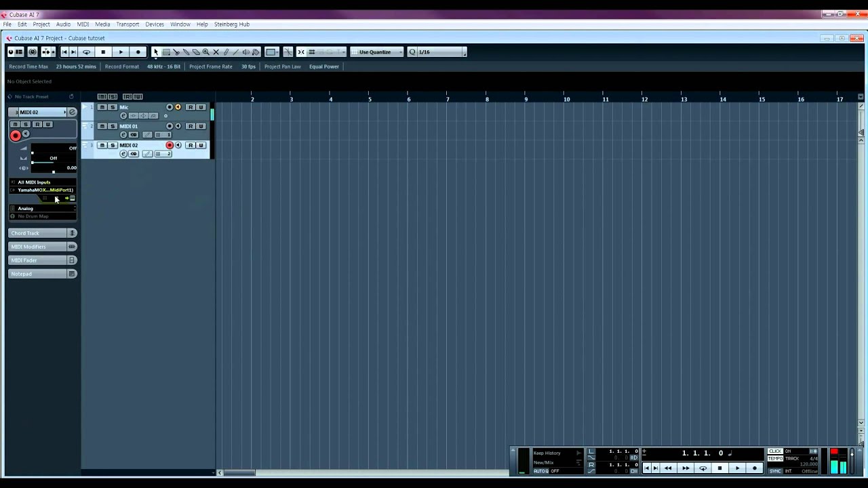This screenshot has height=488, width=868.
Task: Click the transport output level slider
Action: coord(852,460)
